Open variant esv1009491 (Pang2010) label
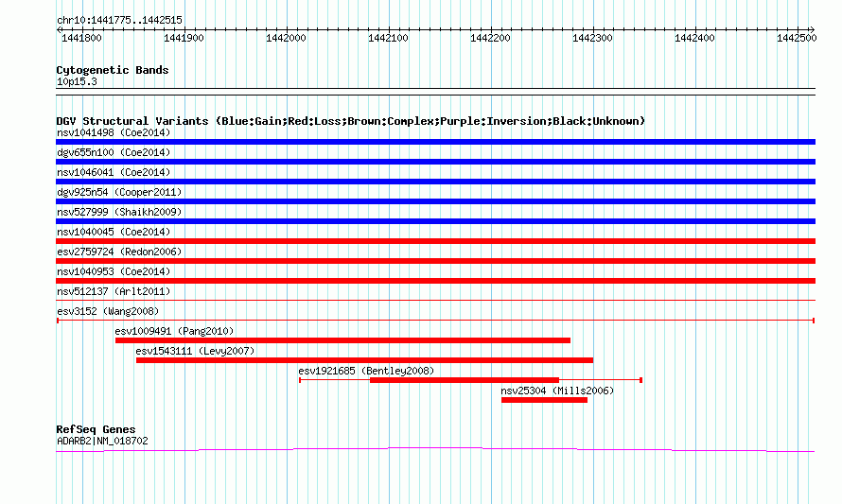Viewport: 842px width, 504px height. tap(174, 331)
